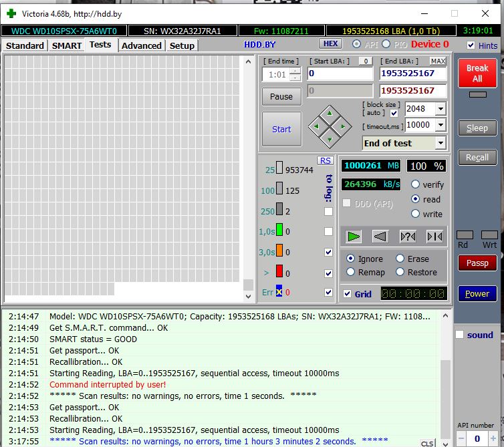This screenshot has width=504, height=447.
Task: Toggle the Hints checkbox
Action: [471, 45]
